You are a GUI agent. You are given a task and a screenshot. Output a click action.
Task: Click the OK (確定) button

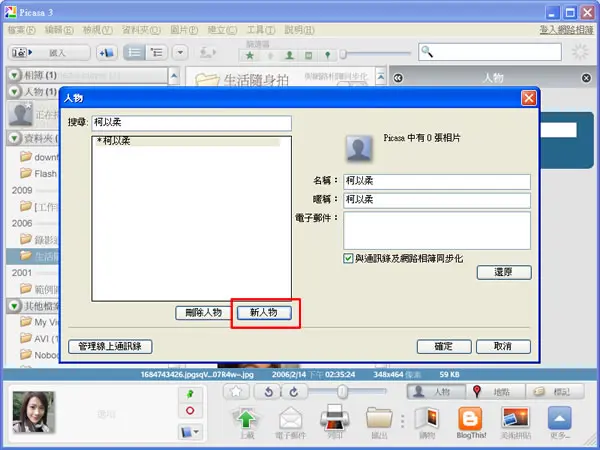click(x=444, y=347)
